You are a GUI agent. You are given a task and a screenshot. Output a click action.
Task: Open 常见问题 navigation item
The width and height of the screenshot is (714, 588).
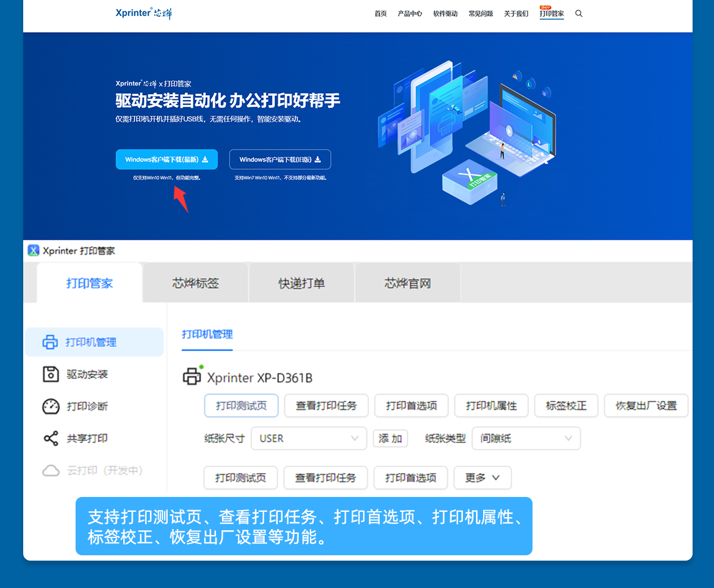(x=481, y=14)
